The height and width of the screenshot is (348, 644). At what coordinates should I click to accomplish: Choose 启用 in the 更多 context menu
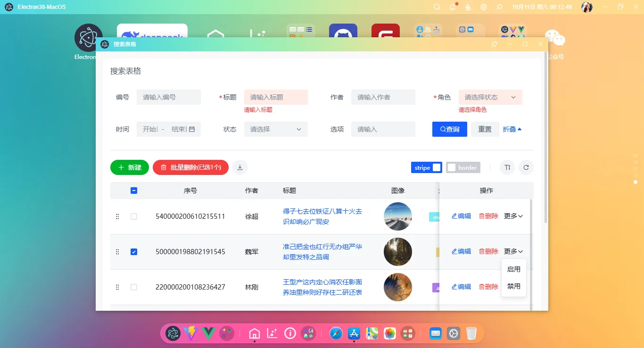tap(513, 269)
